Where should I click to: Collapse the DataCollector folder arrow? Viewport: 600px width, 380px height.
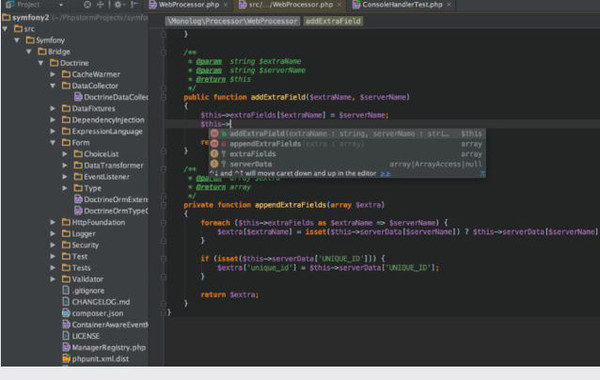[x=53, y=85]
